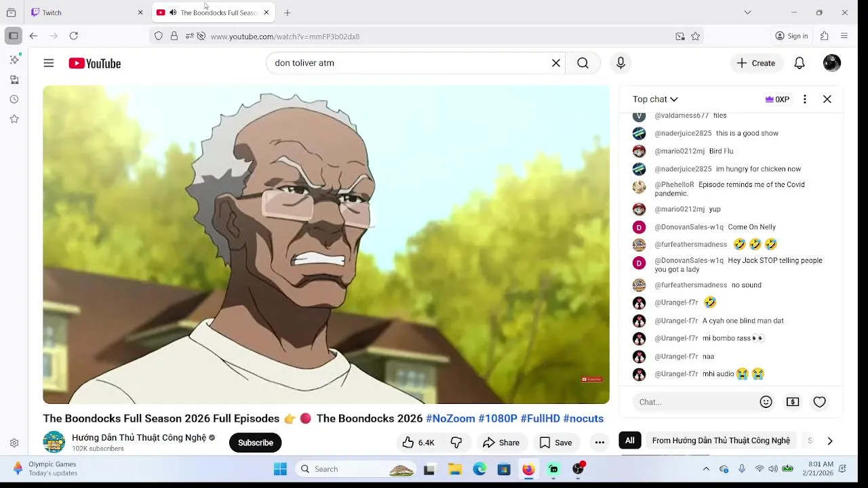Open the tracking protection shield icon
Image resolution: width=868 pixels, height=488 pixels.
(159, 36)
